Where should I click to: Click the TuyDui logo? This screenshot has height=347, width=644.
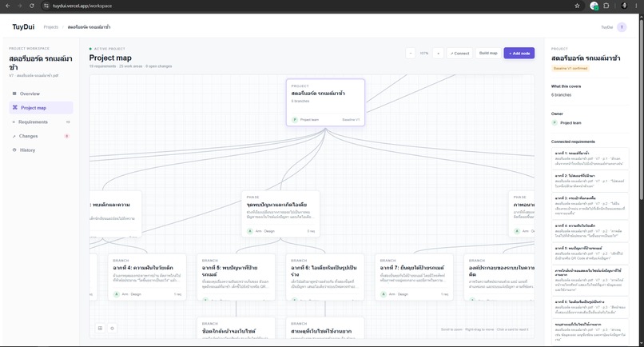pos(23,26)
